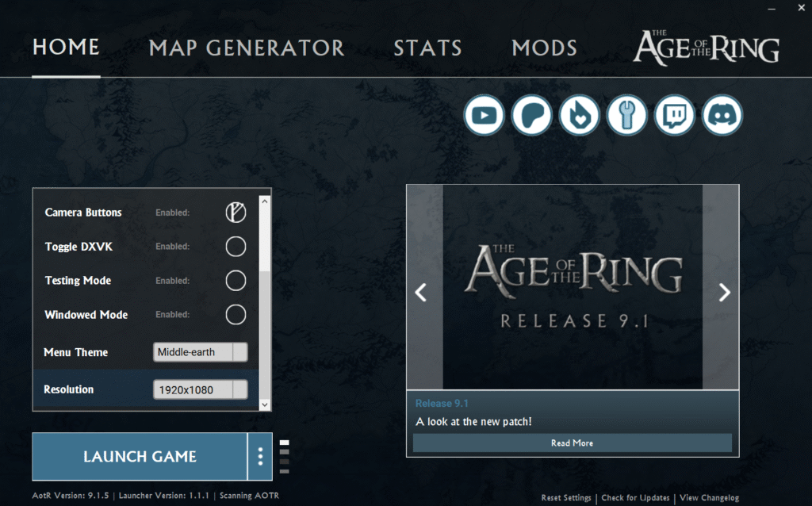
Task: Click the Launch Game button
Action: (140, 456)
